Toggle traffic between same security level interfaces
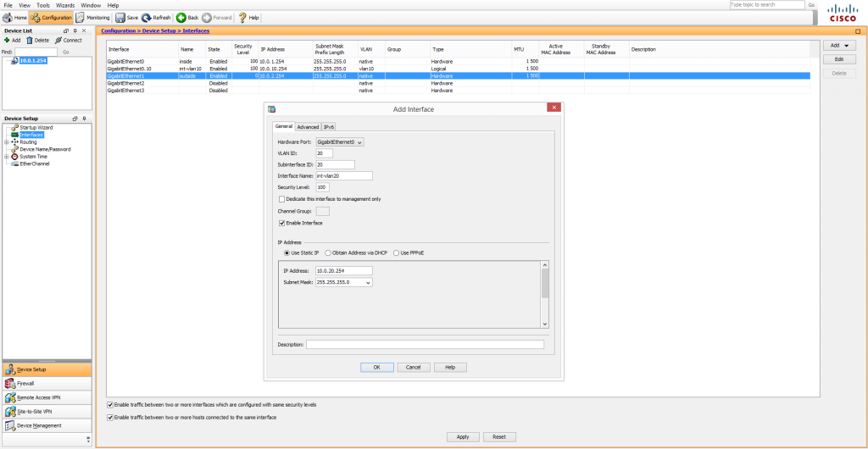Screen dimensions: 868x449 pyautogui.click(x=109, y=405)
